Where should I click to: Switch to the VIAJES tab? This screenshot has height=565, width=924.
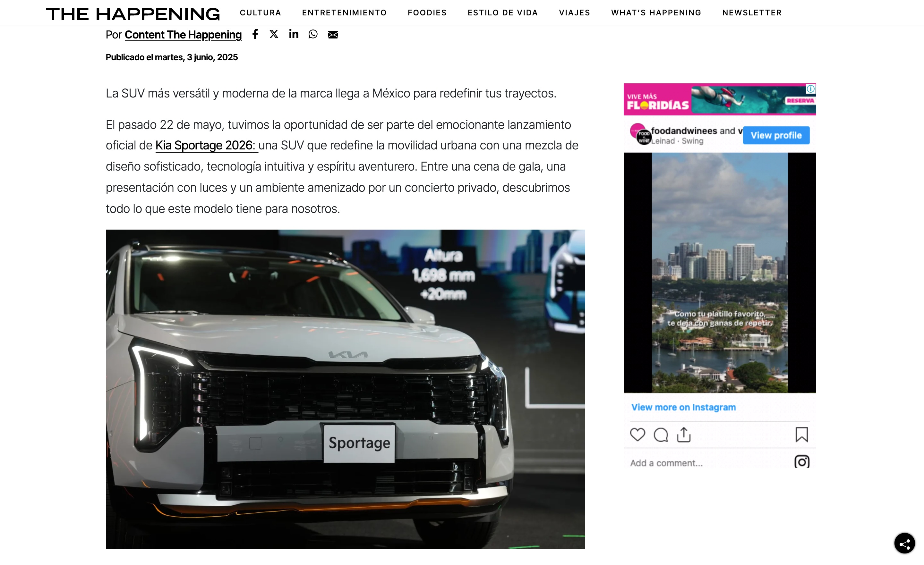click(574, 13)
